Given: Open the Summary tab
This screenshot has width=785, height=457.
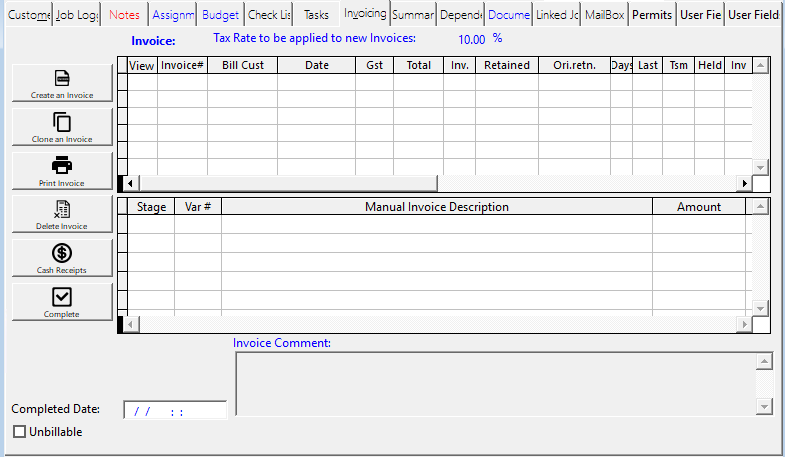Looking at the screenshot, I should (x=414, y=15).
